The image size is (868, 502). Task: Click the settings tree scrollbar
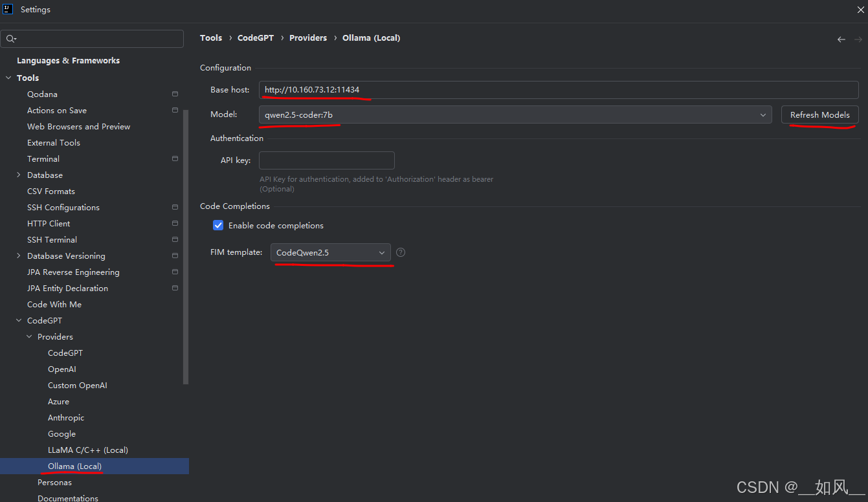click(186, 246)
